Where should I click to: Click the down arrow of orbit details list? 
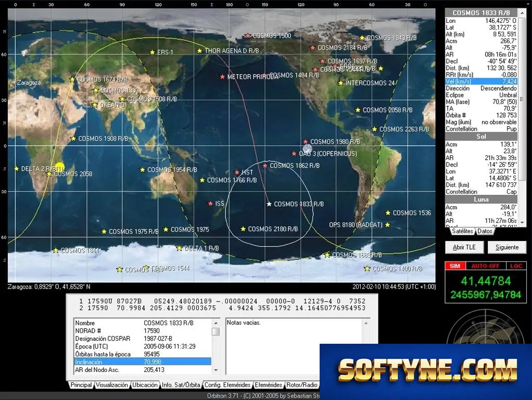(216, 370)
